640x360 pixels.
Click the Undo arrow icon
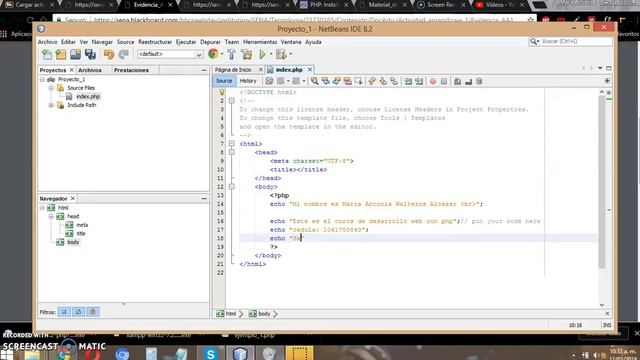tap(109, 54)
